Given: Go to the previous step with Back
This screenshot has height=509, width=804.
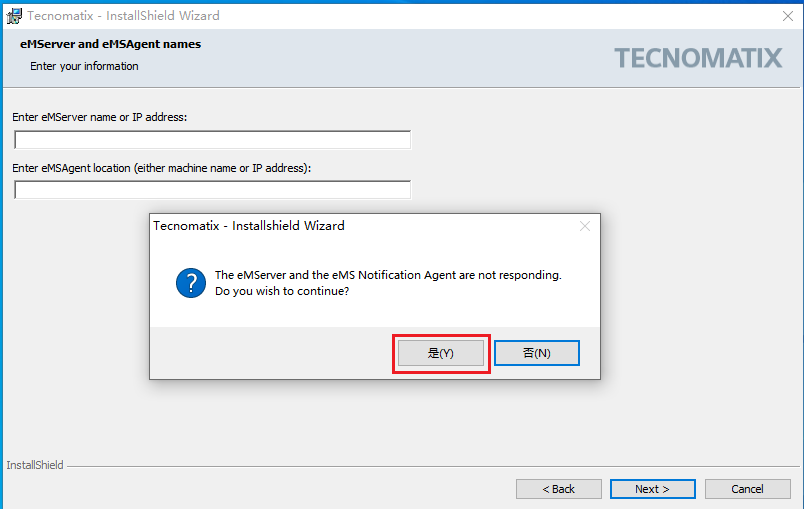Looking at the screenshot, I should pyautogui.click(x=558, y=489).
